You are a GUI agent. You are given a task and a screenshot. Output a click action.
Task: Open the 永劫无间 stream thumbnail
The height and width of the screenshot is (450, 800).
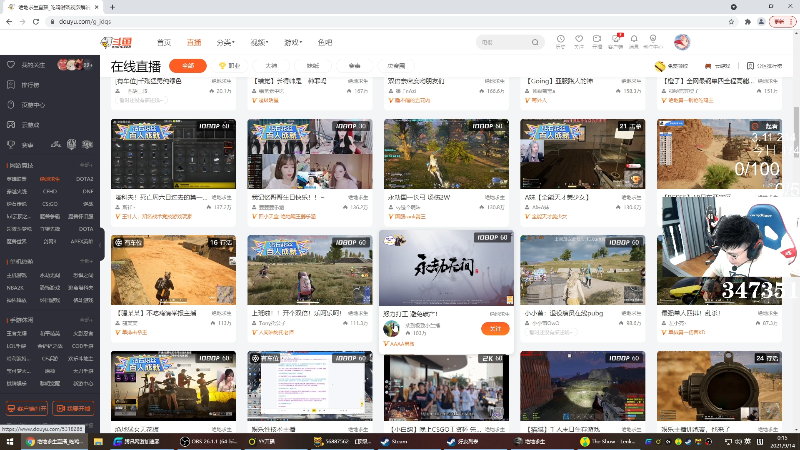point(446,268)
